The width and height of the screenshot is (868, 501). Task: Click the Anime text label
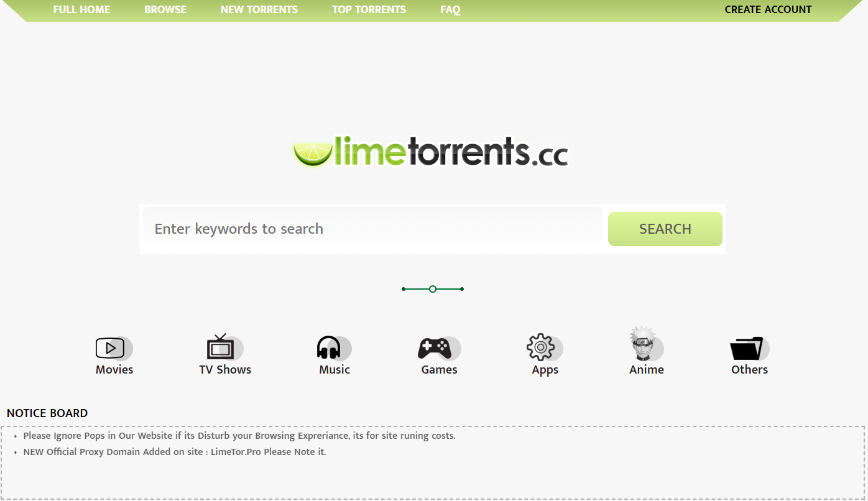[647, 370]
